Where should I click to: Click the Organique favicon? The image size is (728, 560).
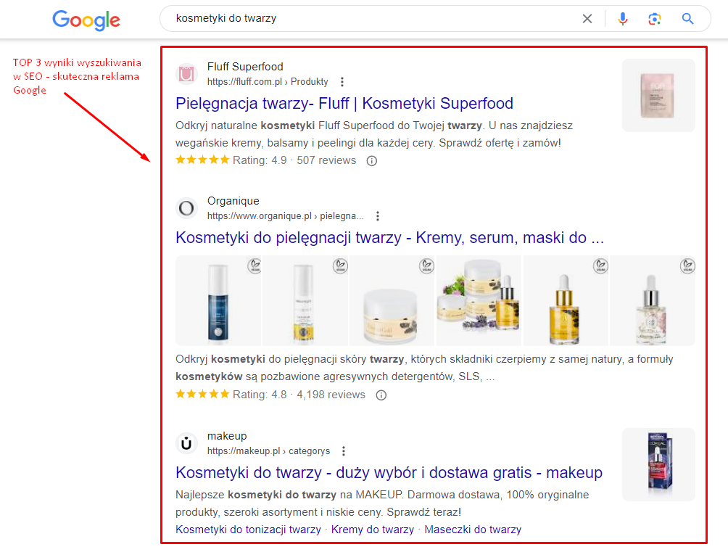186,208
